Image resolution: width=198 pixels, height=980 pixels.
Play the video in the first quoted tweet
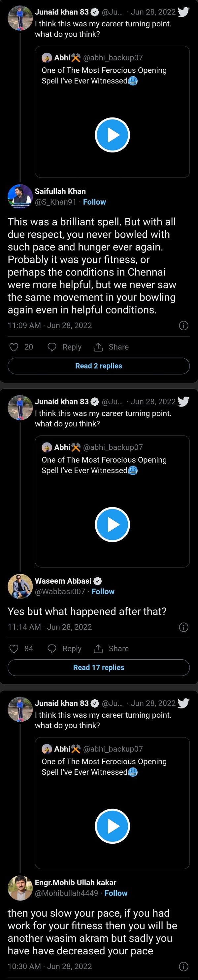point(112,135)
